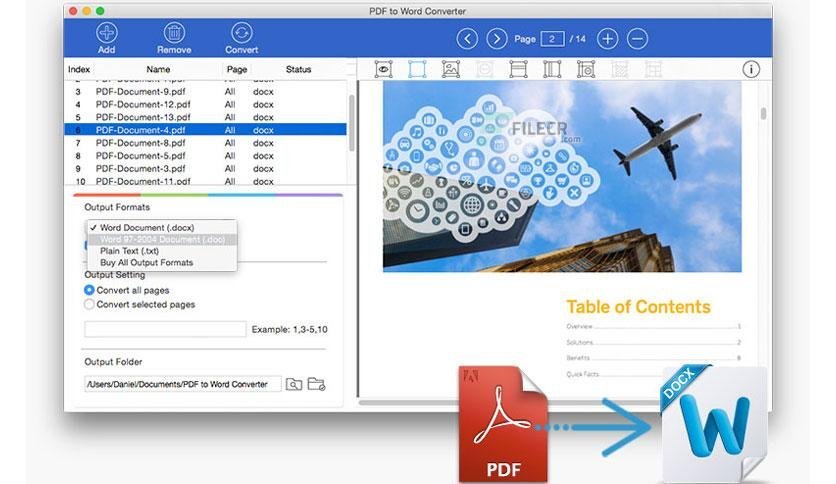Select the blue-highlighted empty area selection tool
Viewport: 836px width, 484px height.
click(417, 69)
